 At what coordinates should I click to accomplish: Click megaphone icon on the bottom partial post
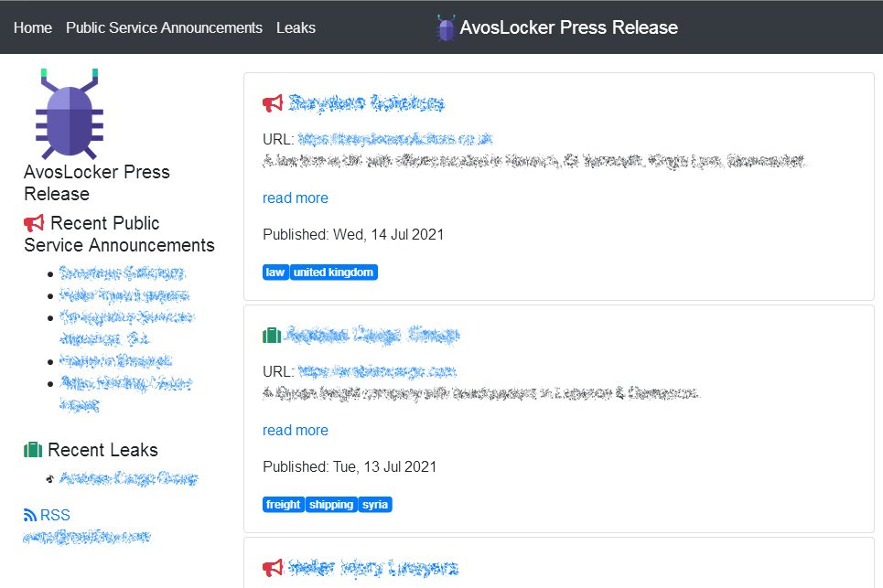(x=273, y=568)
